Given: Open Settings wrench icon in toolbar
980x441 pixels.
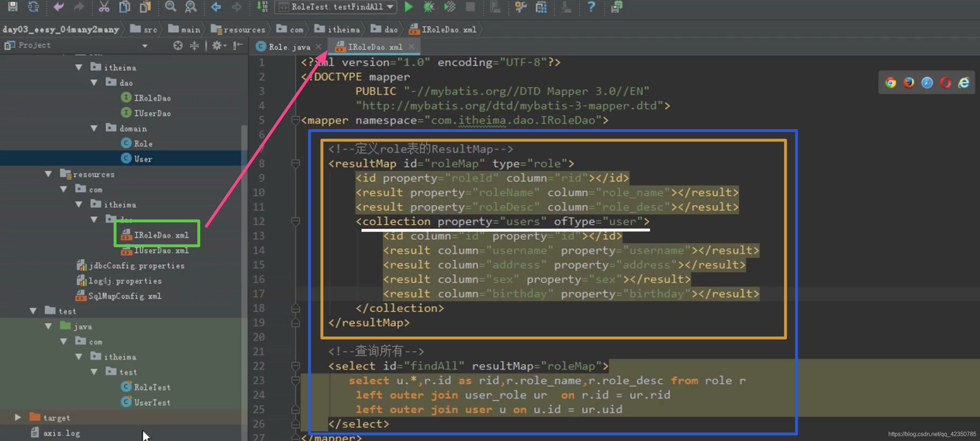Looking at the screenshot, I should pos(520,6).
